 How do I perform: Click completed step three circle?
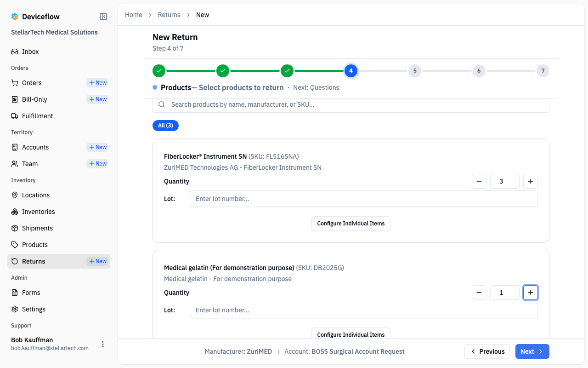pyautogui.click(x=287, y=71)
